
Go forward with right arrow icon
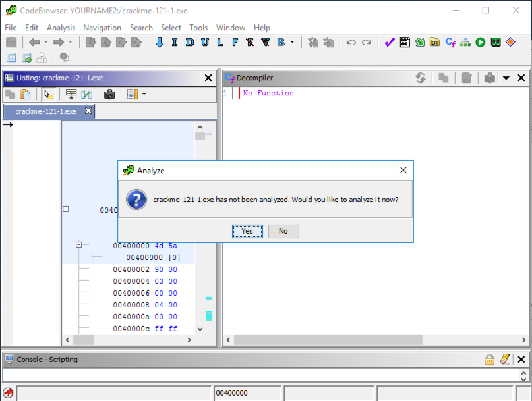[59, 42]
